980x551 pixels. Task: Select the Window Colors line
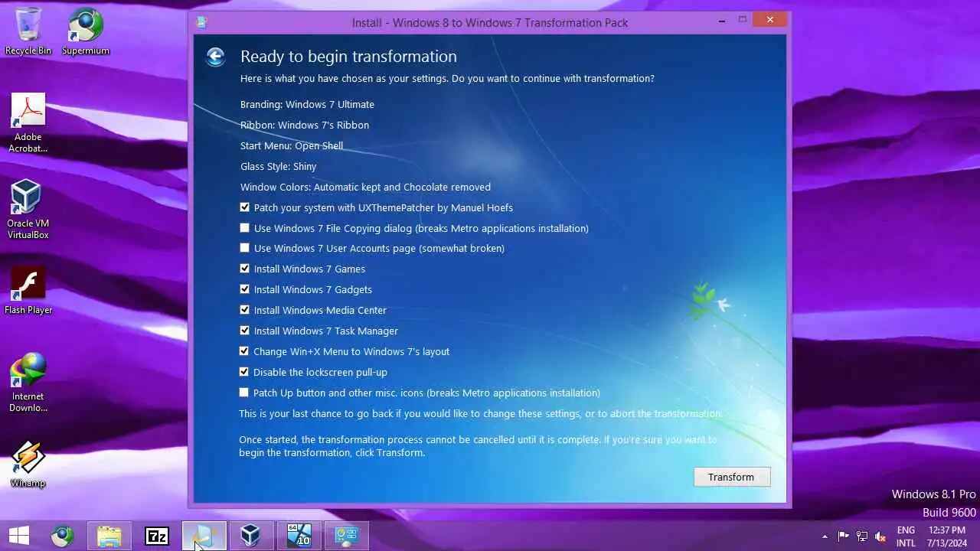pos(365,187)
